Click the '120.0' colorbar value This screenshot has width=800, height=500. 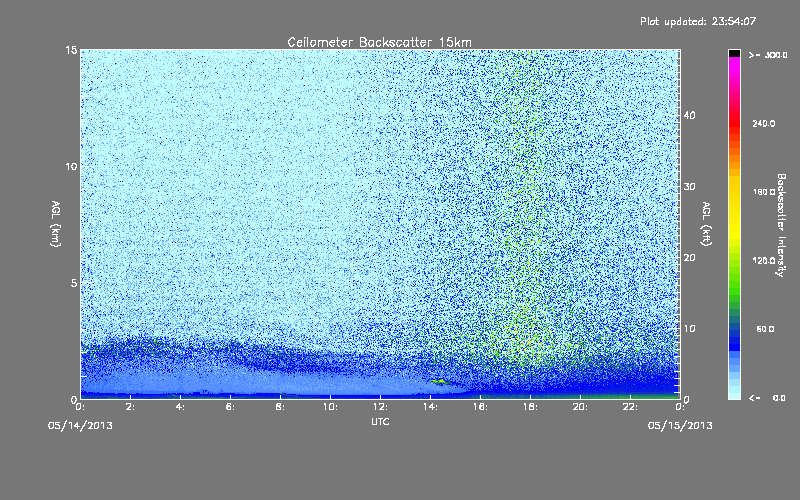(764, 260)
